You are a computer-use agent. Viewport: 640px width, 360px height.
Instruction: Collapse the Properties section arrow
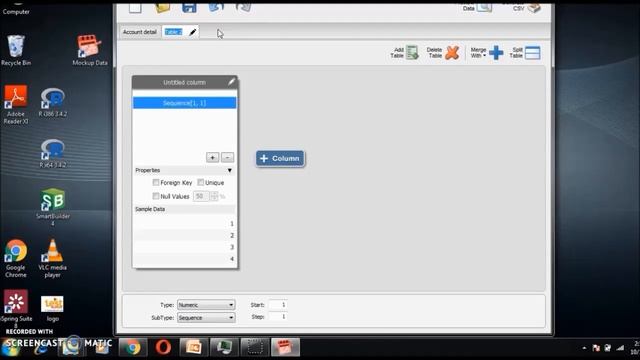pos(230,170)
